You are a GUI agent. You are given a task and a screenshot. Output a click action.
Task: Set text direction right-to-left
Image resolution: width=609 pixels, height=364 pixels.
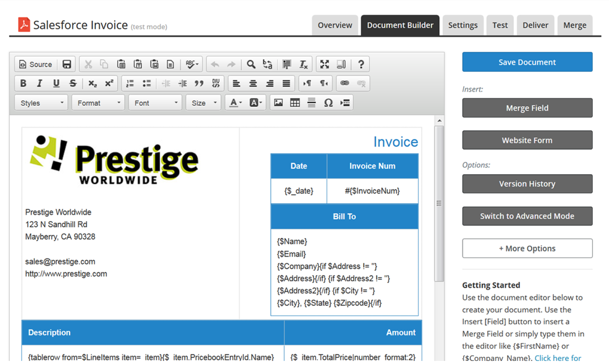pos(324,83)
